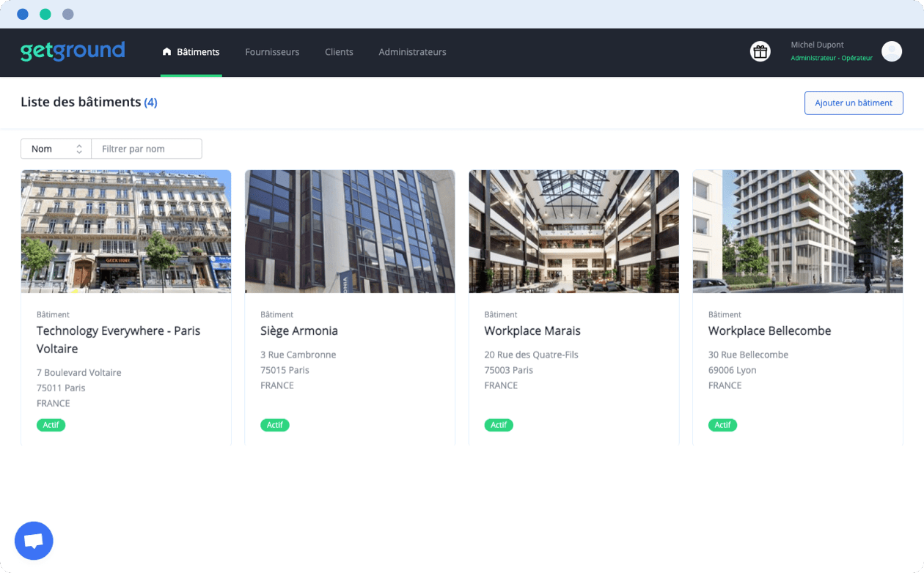The width and height of the screenshot is (924, 573).
Task: Go to the Clients tab
Action: click(x=339, y=52)
